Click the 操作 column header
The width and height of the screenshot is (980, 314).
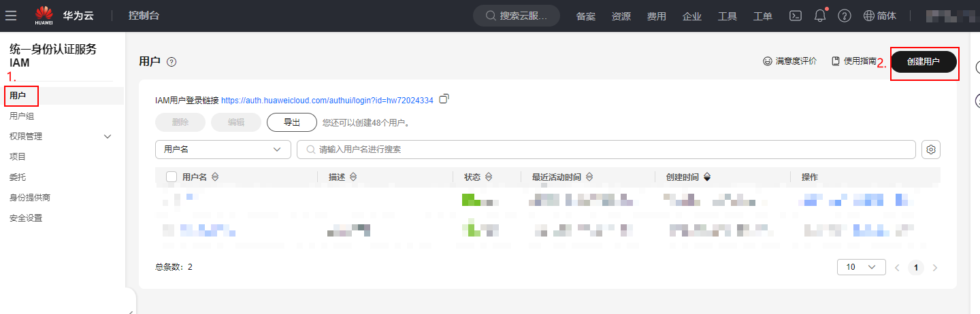tap(810, 177)
